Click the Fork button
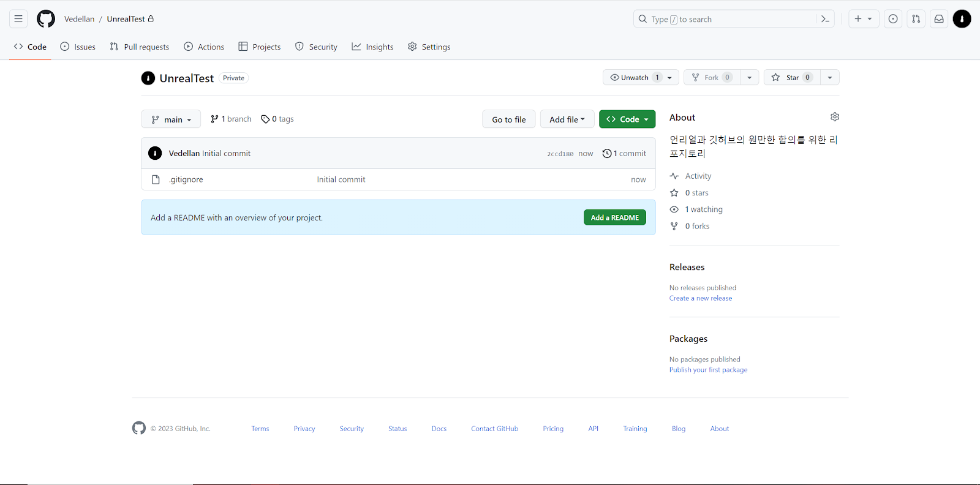 pos(712,77)
